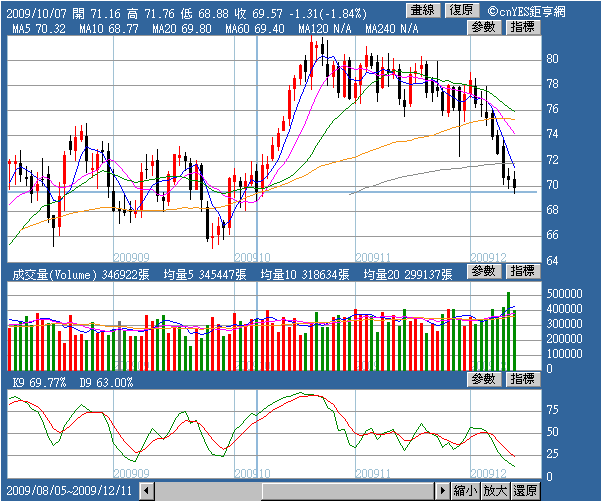Open 參數 settings for volume panel
This screenshot has height=502, width=602.
click(484, 271)
